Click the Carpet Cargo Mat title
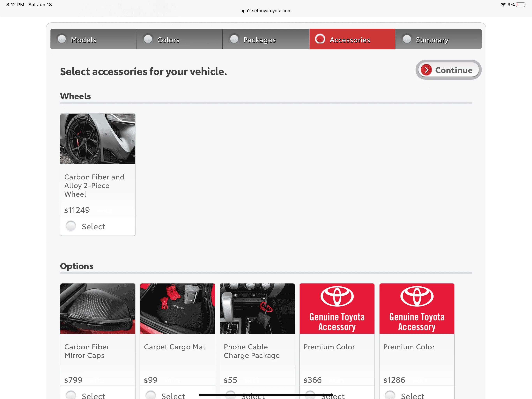Viewport: 532px width, 399px height. (x=175, y=347)
